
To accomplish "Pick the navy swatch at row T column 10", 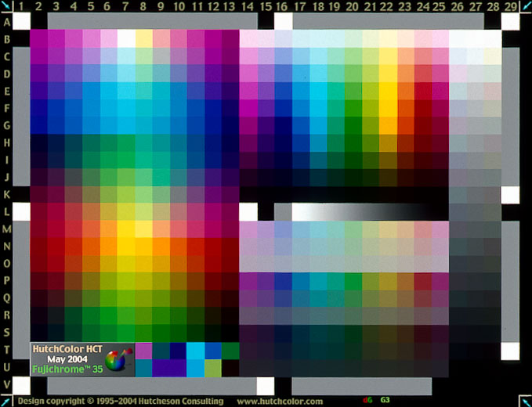I will pos(179,351).
